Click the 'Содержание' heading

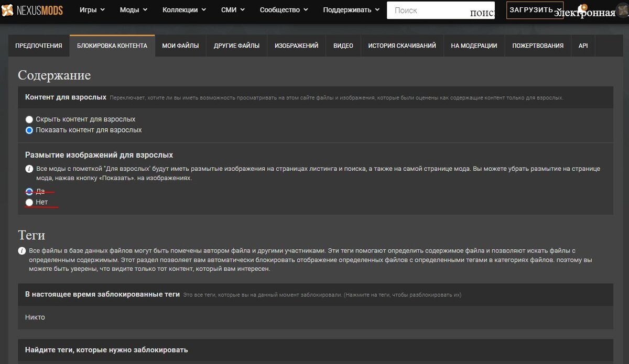(54, 75)
